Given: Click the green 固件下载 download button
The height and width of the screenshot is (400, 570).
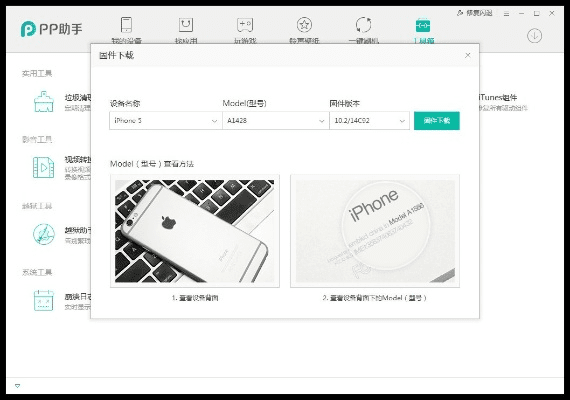Looking at the screenshot, I should pos(437,120).
